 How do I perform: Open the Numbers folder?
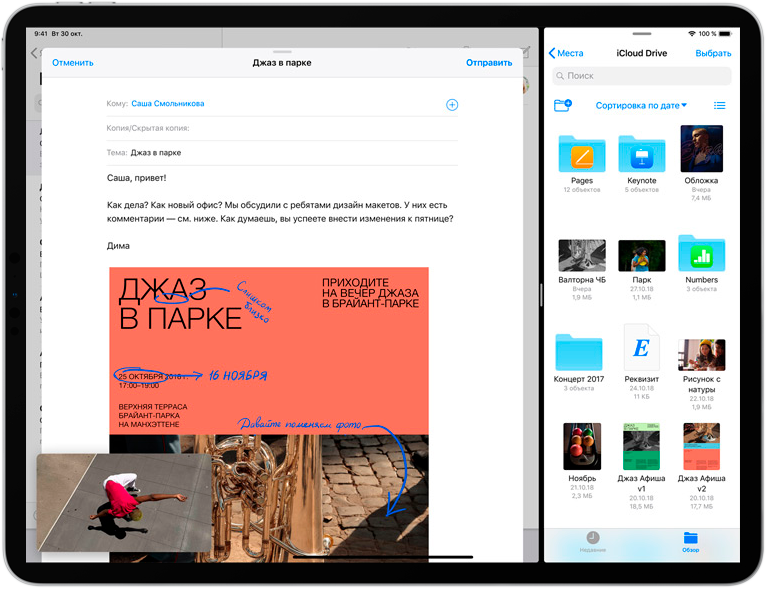point(701,253)
